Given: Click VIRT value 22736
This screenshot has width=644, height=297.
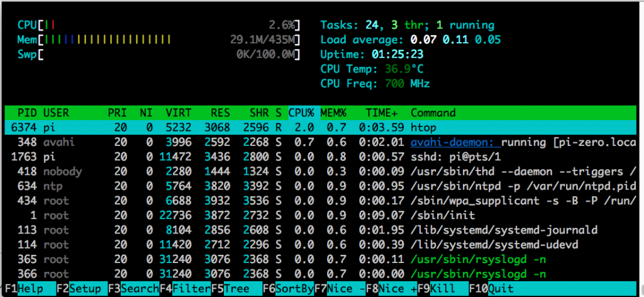Looking at the screenshot, I should click(x=175, y=215).
